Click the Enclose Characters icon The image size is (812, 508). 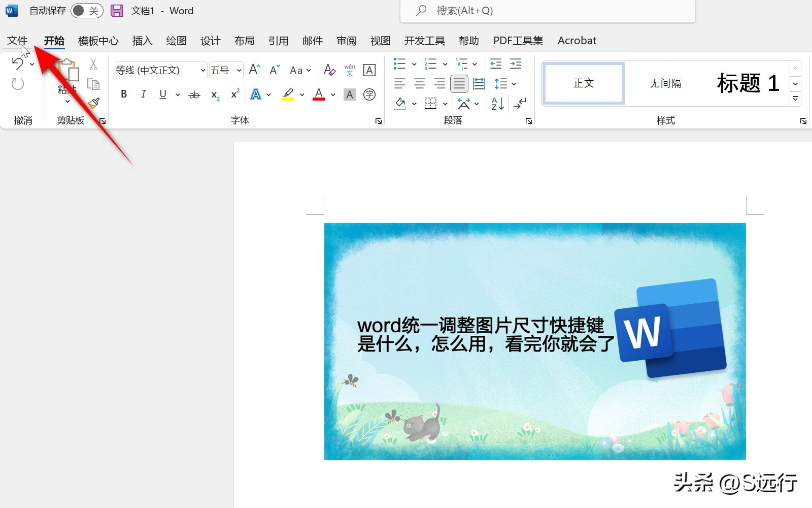[369, 94]
